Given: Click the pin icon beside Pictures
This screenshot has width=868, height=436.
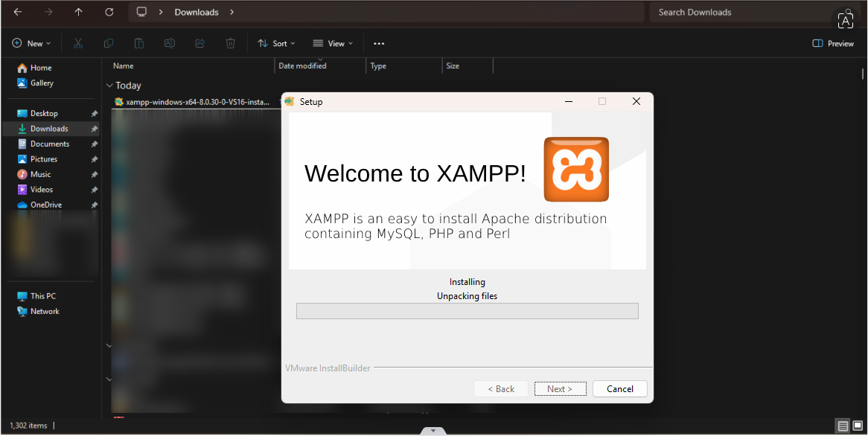Looking at the screenshot, I should [x=94, y=158].
